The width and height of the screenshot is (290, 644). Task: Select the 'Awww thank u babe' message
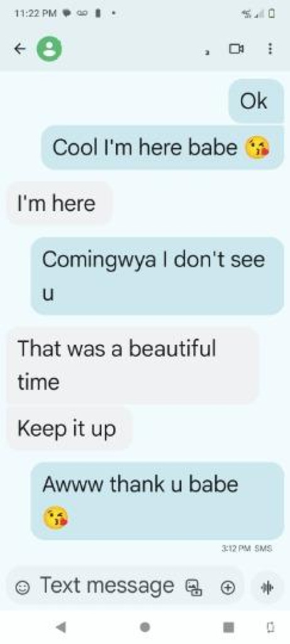point(157,501)
